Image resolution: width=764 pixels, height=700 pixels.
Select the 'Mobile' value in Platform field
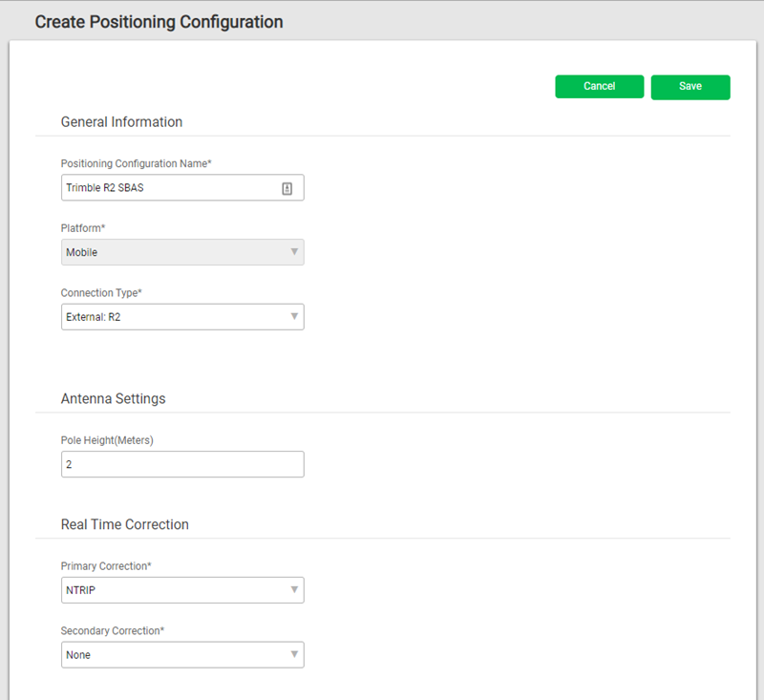click(x=82, y=252)
